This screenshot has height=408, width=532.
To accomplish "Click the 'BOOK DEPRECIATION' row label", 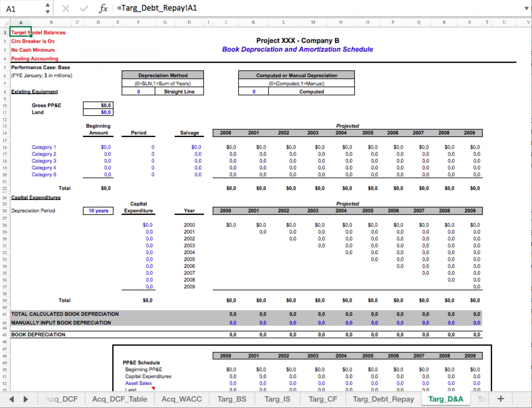I will (x=38, y=334).
